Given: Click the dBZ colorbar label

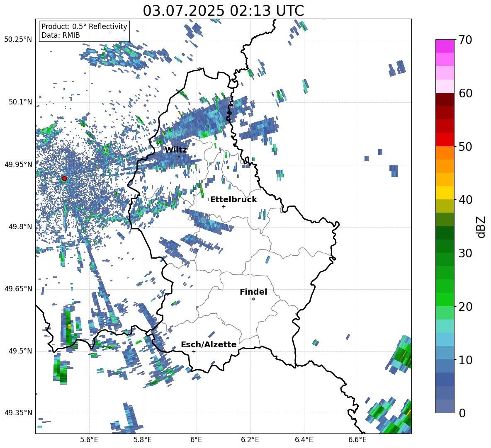Looking at the screenshot, I should (481, 227).
